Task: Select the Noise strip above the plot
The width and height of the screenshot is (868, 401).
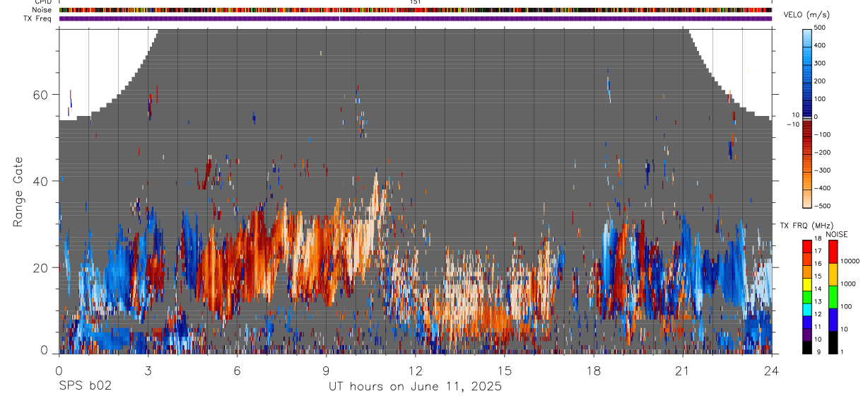Action: click(x=416, y=10)
